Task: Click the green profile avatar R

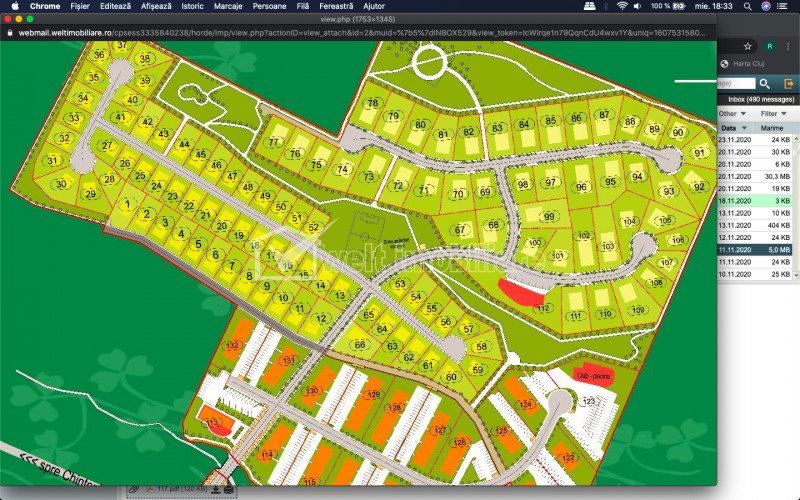Action: [x=770, y=46]
